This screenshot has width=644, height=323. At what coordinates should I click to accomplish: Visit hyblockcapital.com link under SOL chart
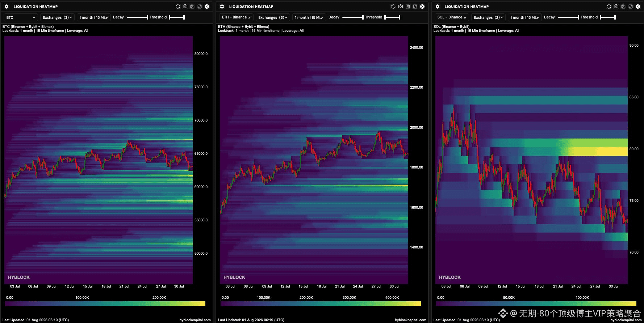[626, 320]
